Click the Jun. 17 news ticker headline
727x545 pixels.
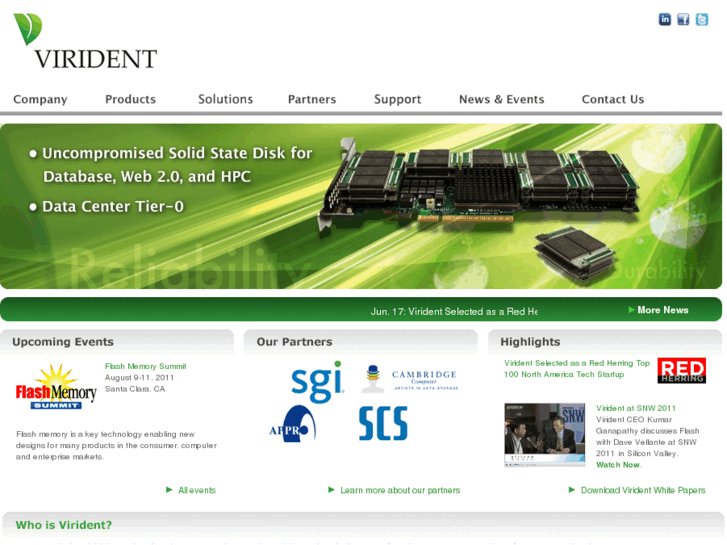click(x=454, y=311)
